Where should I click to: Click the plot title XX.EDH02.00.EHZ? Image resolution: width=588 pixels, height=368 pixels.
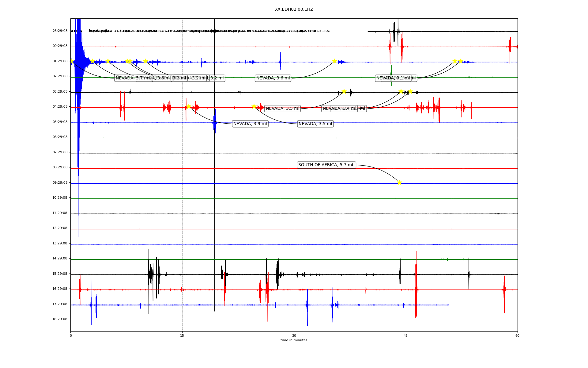point(294,10)
